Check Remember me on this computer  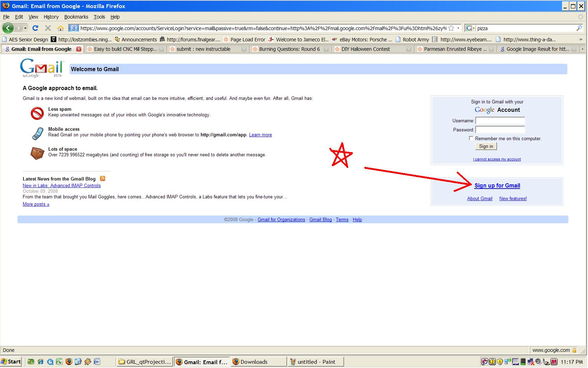pyautogui.click(x=471, y=138)
